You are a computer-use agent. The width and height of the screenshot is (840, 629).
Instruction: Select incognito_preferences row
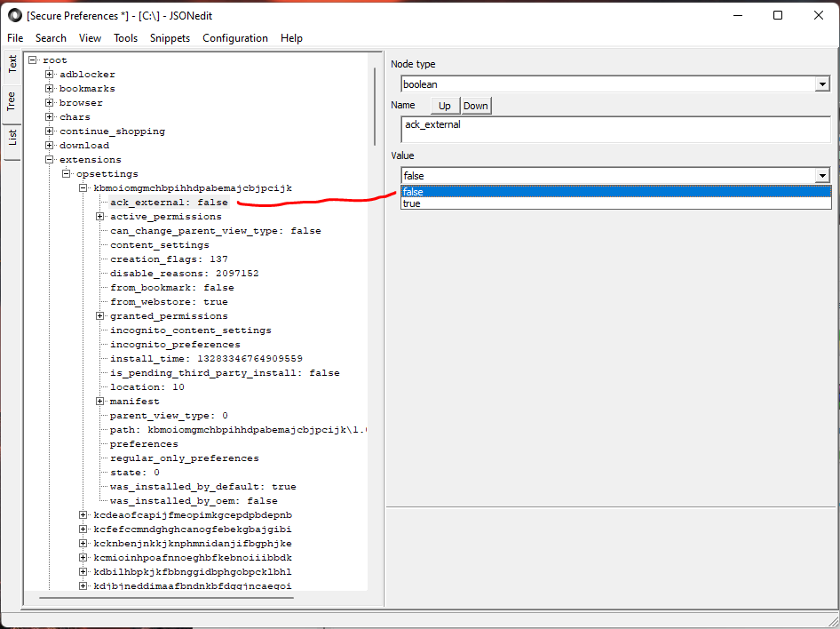pos(175,345)
